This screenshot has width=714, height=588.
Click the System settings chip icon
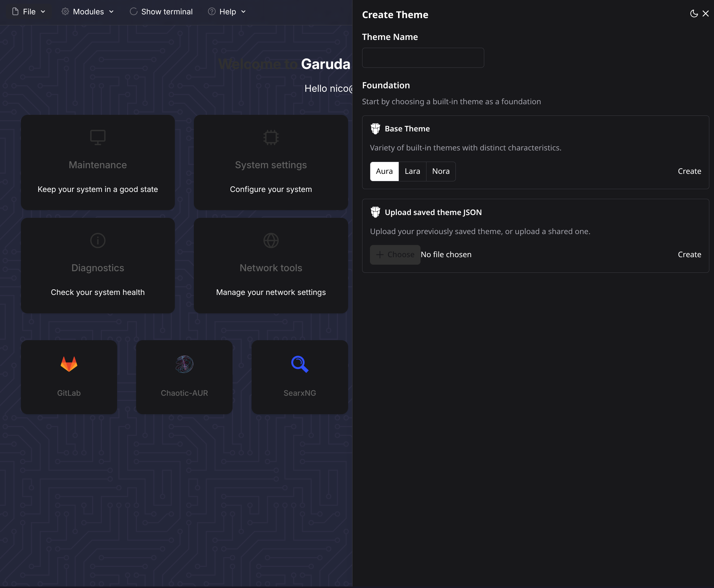coord(271,138)
